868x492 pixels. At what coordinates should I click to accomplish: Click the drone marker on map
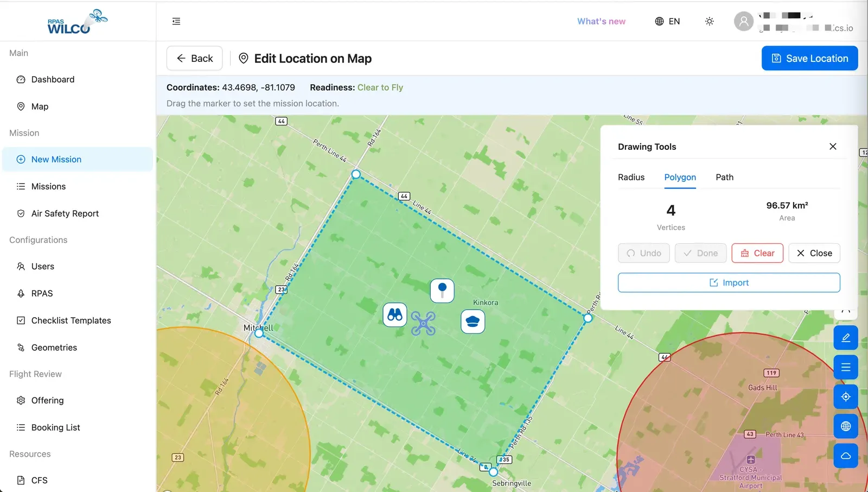tap(423, 323)
